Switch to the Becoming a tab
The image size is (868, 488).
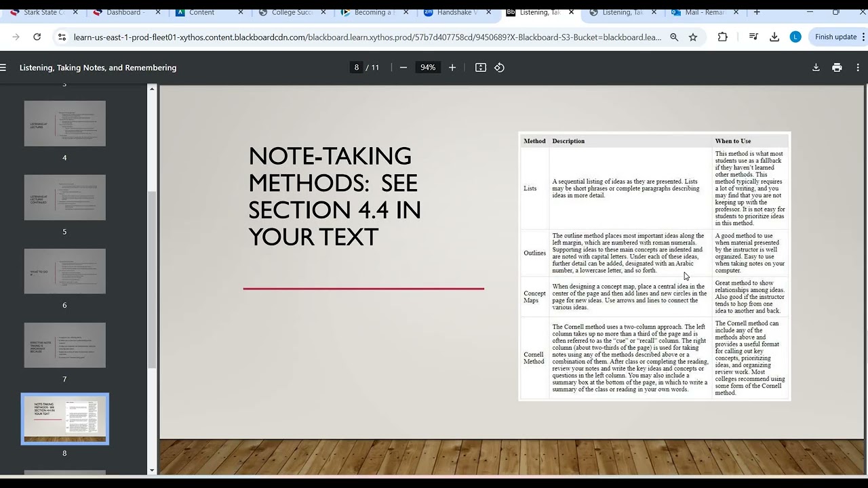pyautogui.click(x=376, y=12)
